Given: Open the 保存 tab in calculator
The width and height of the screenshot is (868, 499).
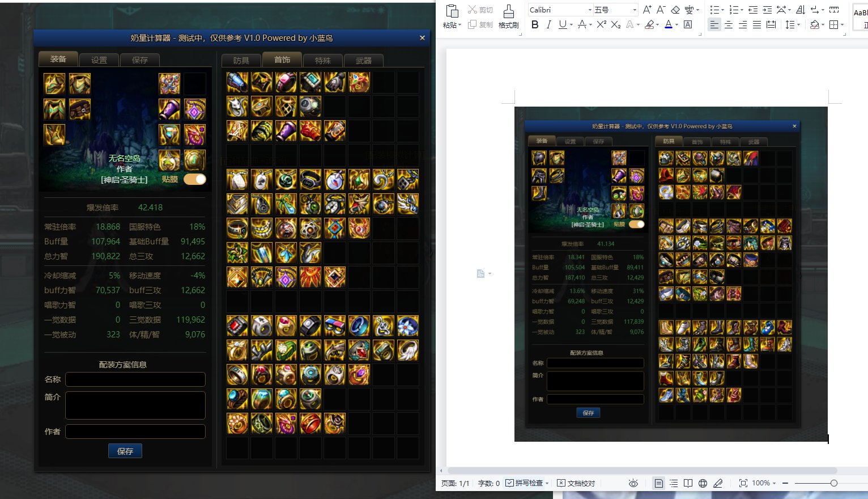Looking at the screenshot, I should point(140,60).
